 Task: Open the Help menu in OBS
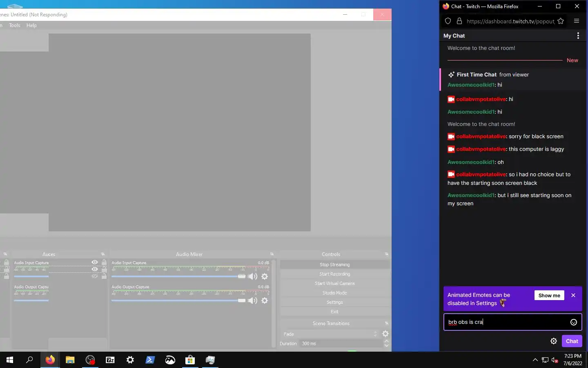(31, 25)
